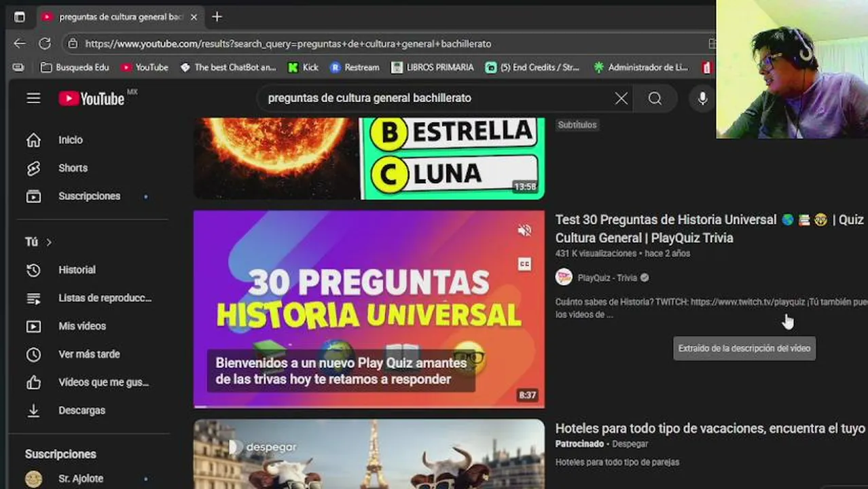Toggle captions on the video preview
Viewport: 868px width, 489px height.
click(524, 264)
